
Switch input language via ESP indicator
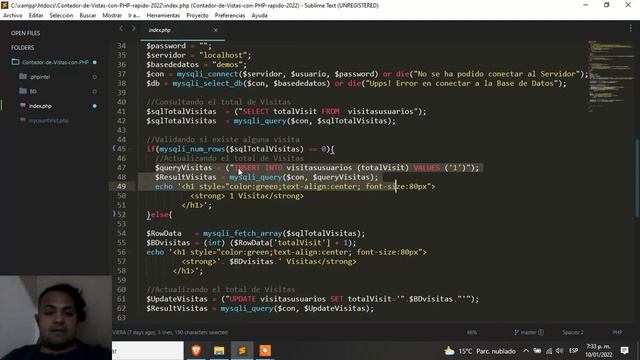pos(573,351)
